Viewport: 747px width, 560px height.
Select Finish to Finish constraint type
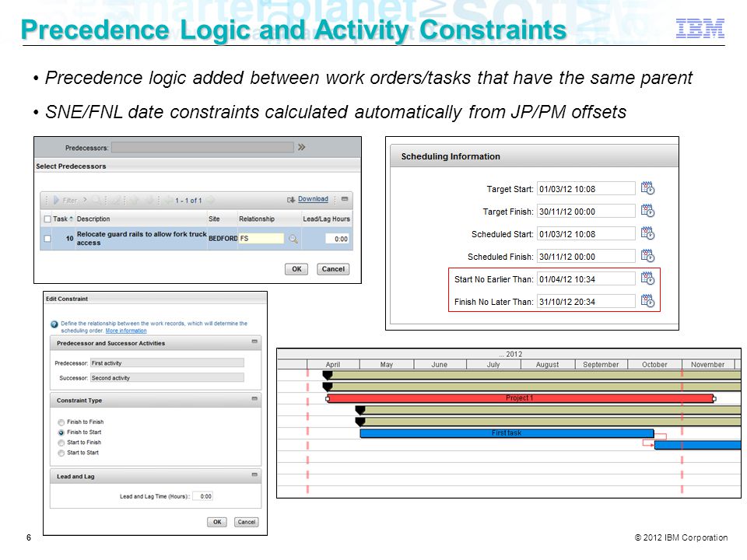coord(61,422)
